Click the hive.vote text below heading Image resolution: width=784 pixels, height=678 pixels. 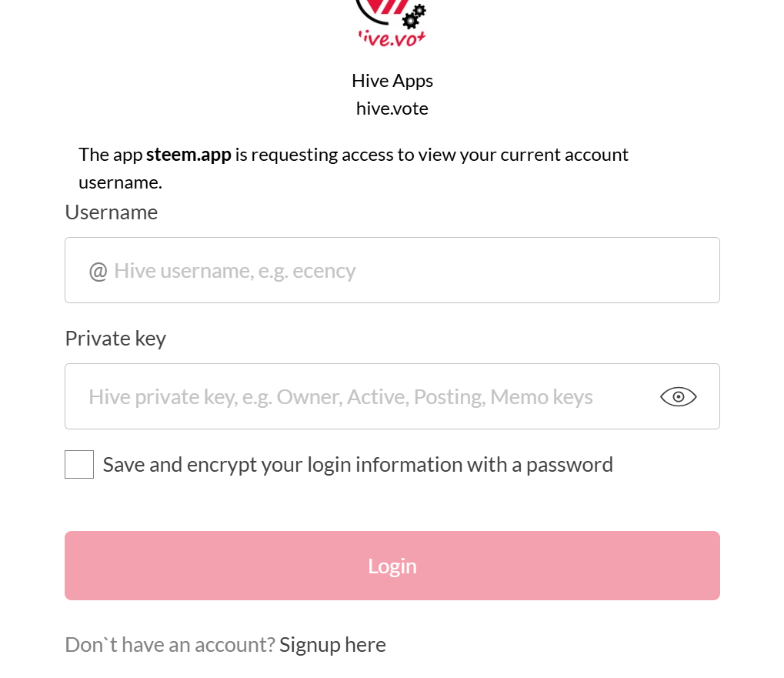click(x=392, y=109)
